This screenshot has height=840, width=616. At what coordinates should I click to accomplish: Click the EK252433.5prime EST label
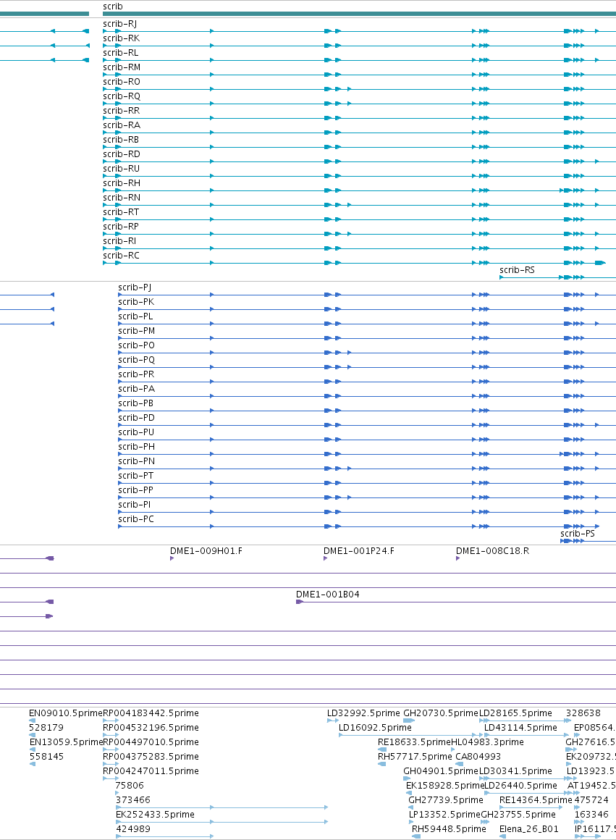[x=155, y=814]
